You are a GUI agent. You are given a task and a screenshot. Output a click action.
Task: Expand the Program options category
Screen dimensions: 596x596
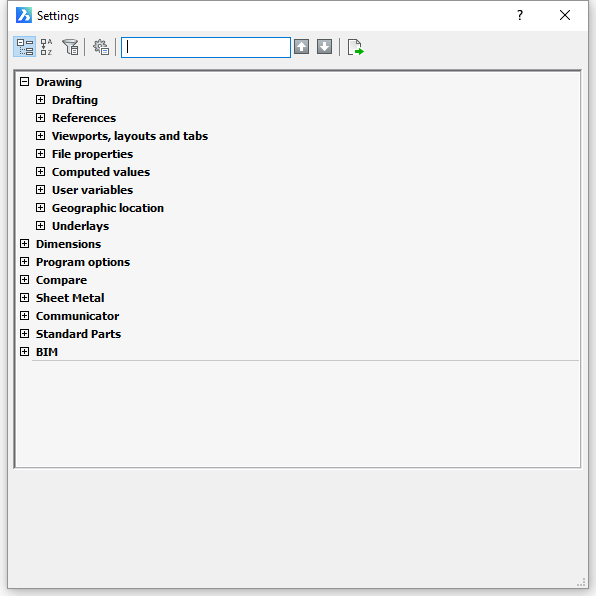coord(24,261)
